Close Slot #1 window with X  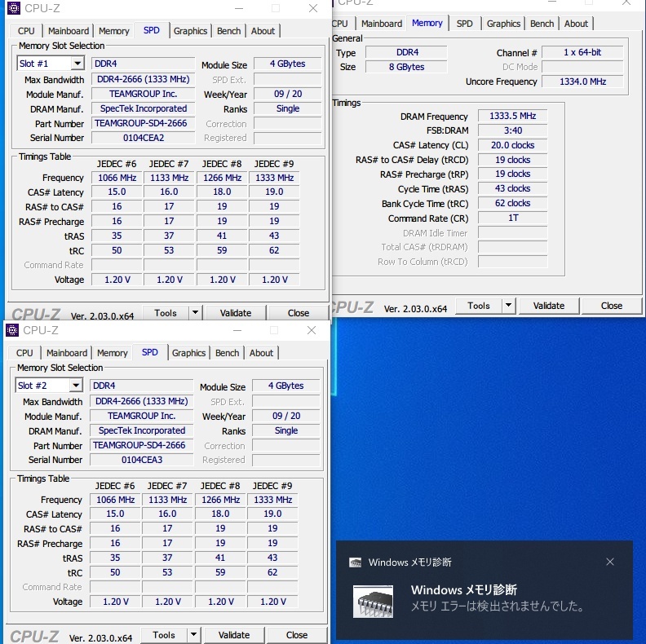pos(313,8)
